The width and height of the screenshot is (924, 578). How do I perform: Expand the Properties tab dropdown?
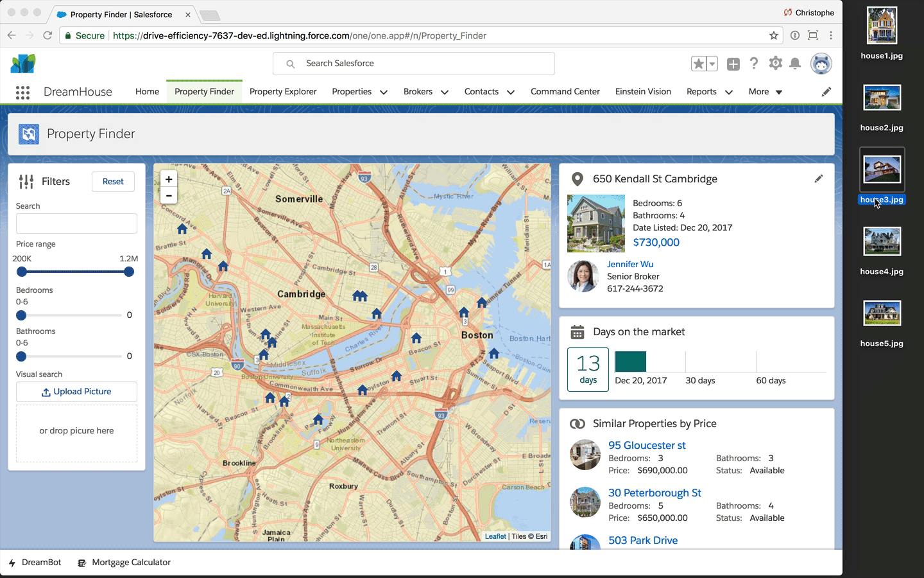click(x=384, y=92)
